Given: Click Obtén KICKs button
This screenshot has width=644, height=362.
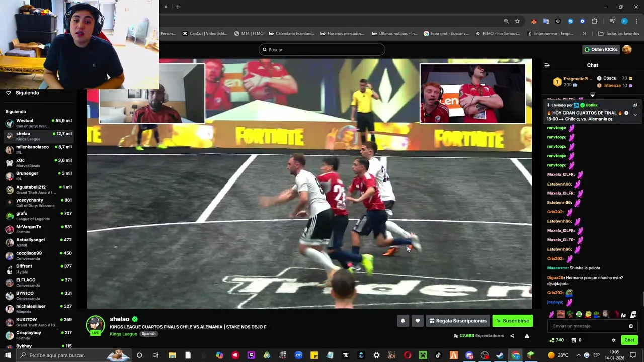Looking at the screenshot, I should point(601,49).
